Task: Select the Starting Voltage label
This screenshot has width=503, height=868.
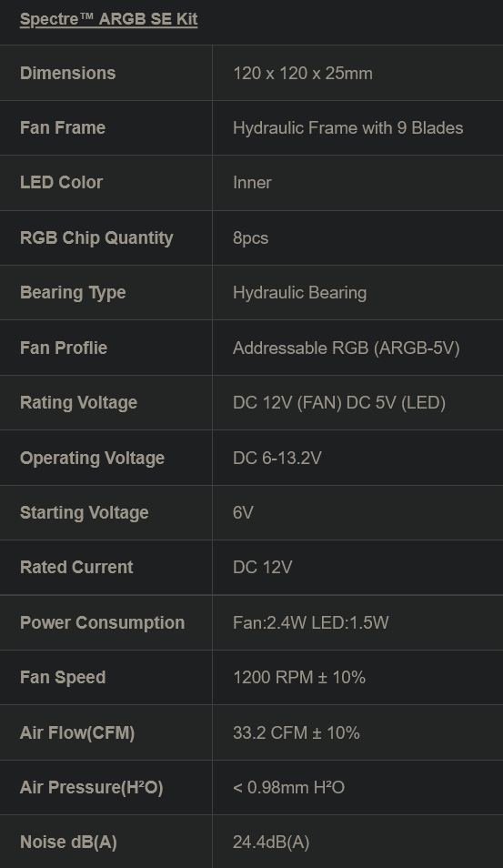Action: 84,512
